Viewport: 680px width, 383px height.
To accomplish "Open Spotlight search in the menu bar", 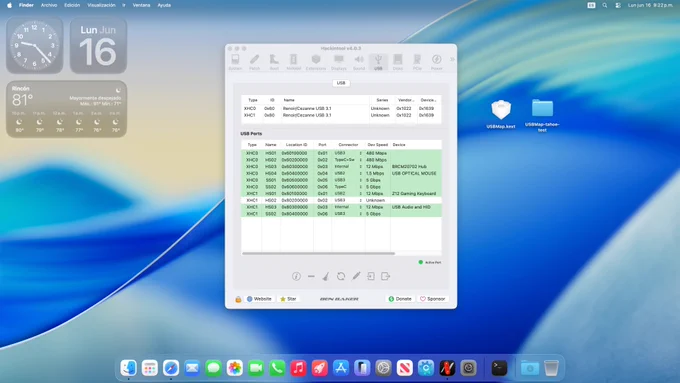I will coord(605,5).
